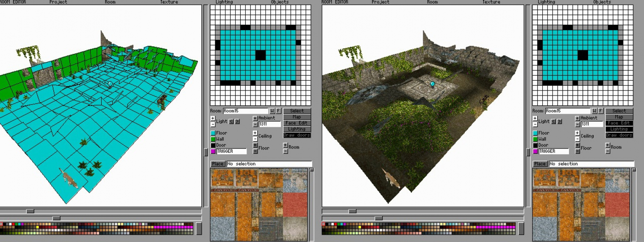Click the Room minus button in the left editor
644x242 pixels.
coord(286,151)
